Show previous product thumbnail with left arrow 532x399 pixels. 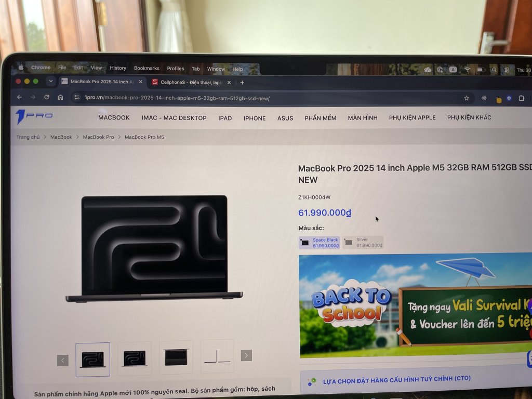click(63, 360)
